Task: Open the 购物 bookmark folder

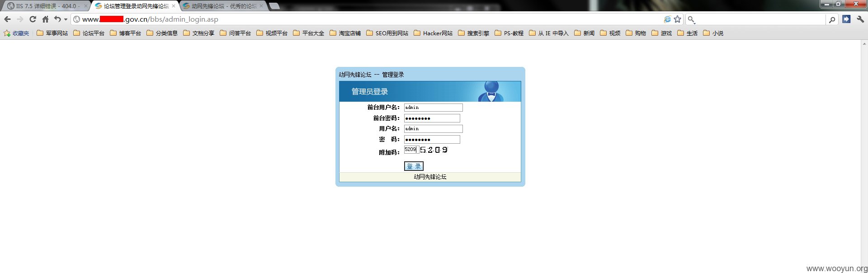Action: 636,33
